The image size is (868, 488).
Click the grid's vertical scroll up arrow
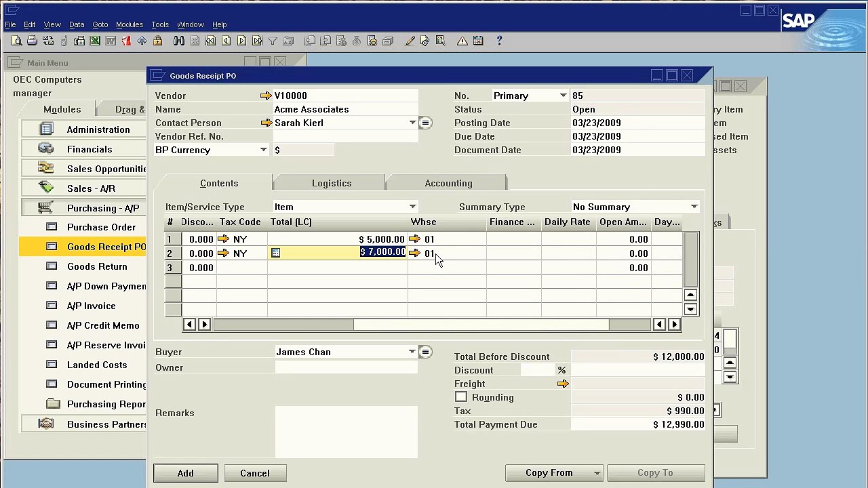[x=690, y=295]
